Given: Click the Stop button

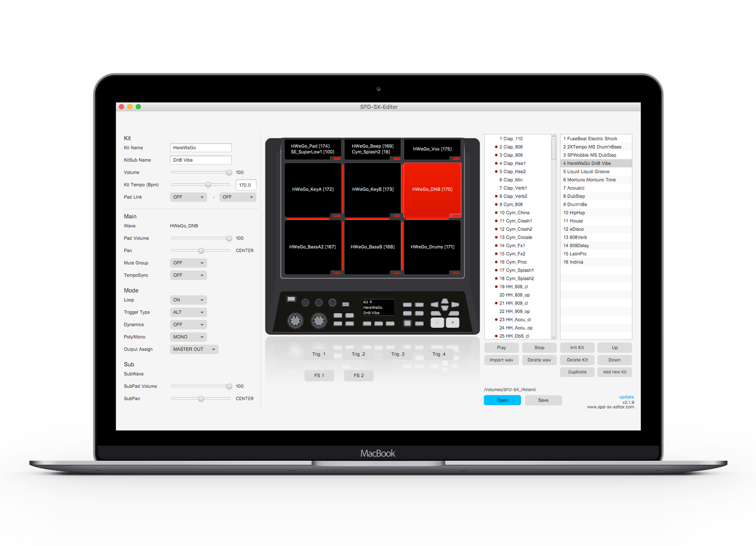Looking at the screenshot, I should tap(539, 348).
